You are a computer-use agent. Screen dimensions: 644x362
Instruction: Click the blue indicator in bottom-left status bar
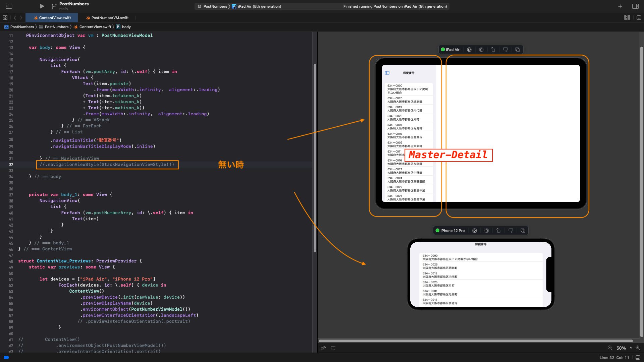pos(6,358)
